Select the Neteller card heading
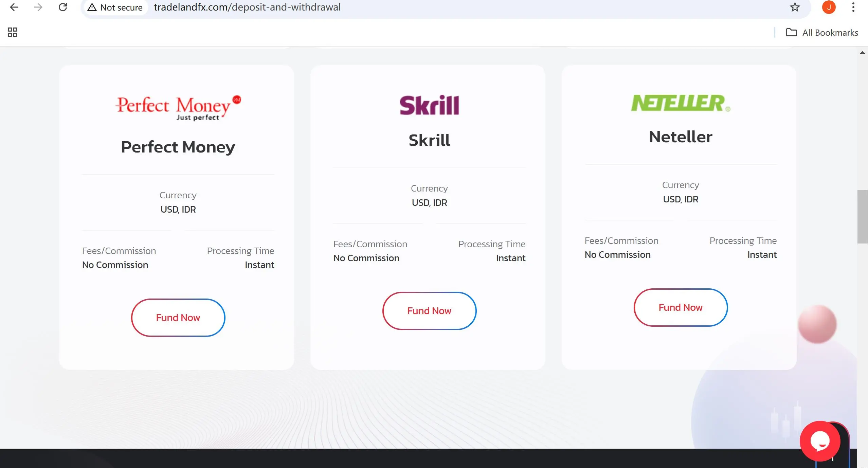The width and height of the screenshot is (868, 468). [681, 137]
